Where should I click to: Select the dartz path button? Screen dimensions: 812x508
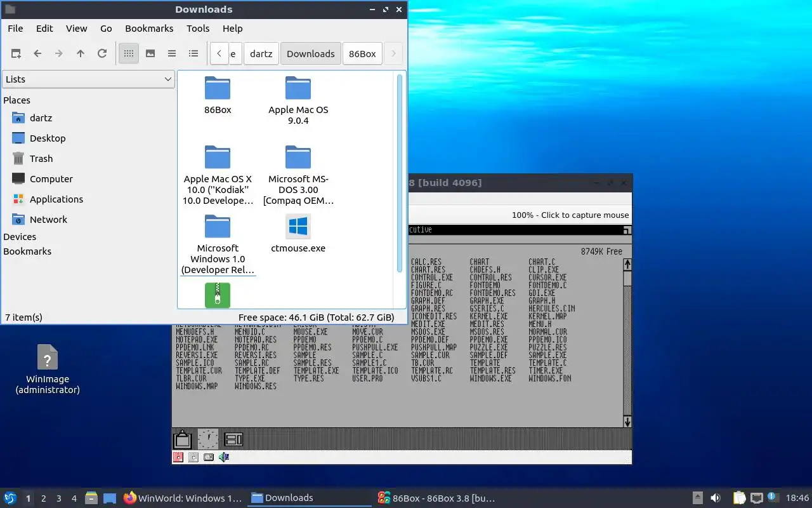[x=261, y=54]
